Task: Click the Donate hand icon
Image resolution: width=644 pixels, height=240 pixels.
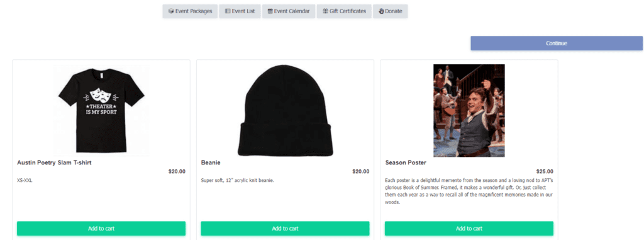Action: 381,11
